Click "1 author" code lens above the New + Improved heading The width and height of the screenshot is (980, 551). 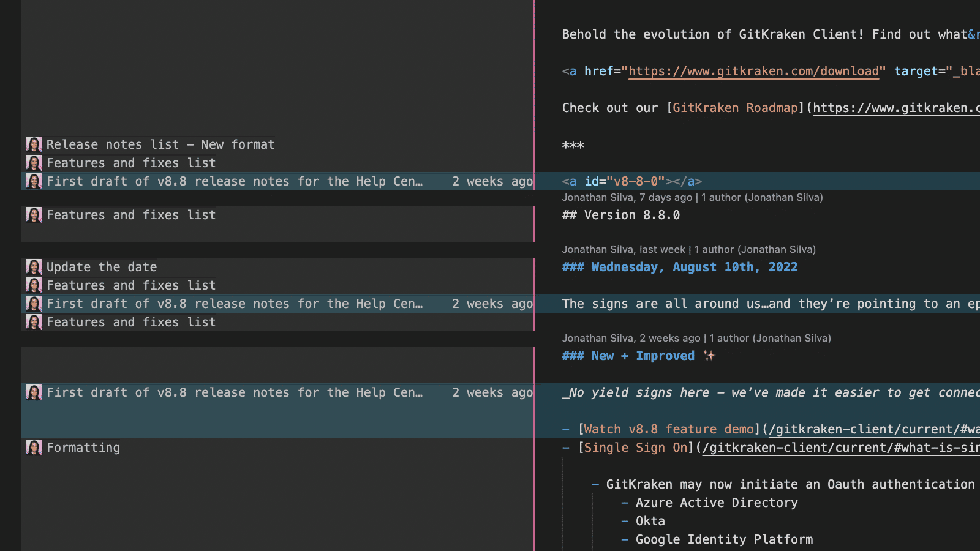click(770, 338)
